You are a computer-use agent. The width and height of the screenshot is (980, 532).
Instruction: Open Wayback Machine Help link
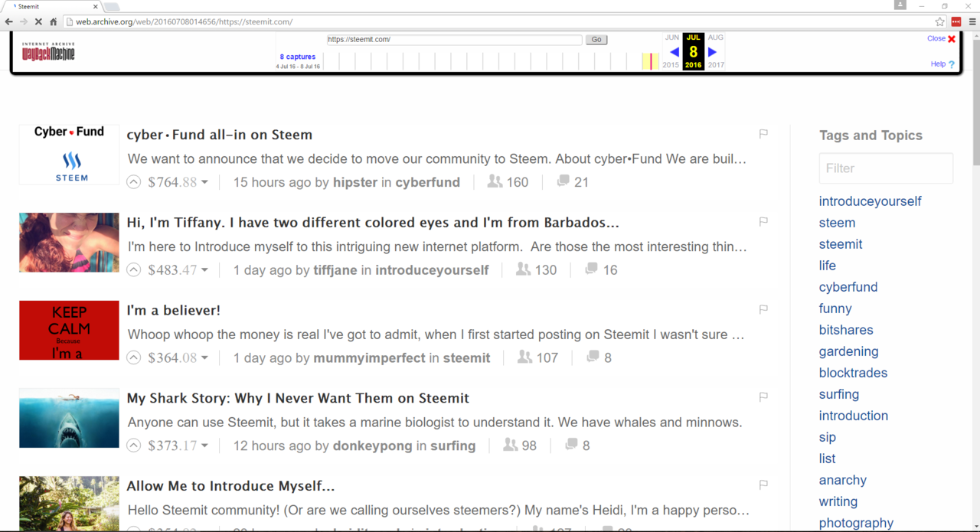(x=942, y=64)
